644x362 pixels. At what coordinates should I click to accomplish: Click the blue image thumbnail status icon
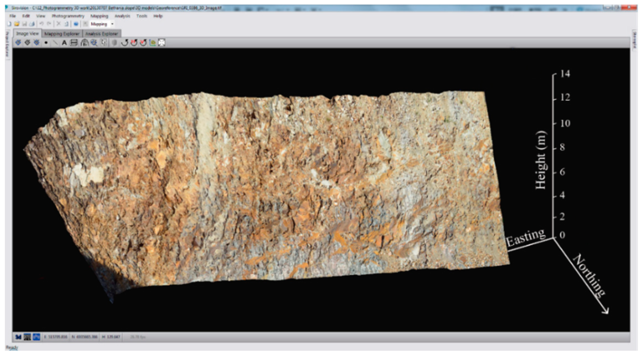(x=36, y=336)
